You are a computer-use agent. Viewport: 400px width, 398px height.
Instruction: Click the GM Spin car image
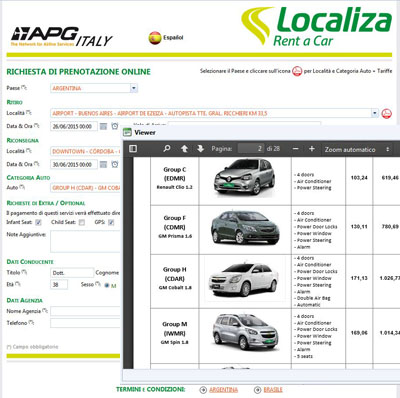pyautogui.click(x=245, y=331)
